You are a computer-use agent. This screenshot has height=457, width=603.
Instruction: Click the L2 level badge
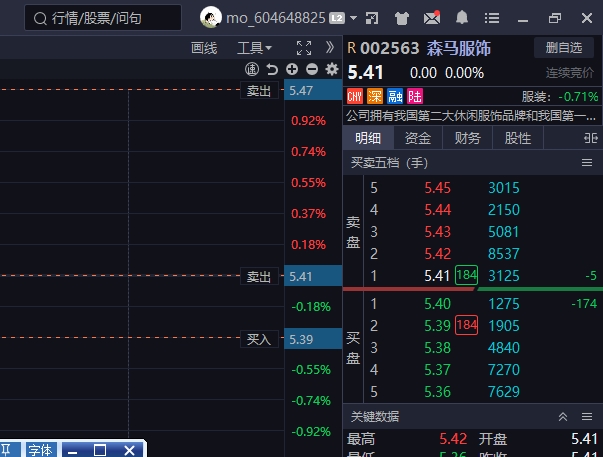click(337, 18)
